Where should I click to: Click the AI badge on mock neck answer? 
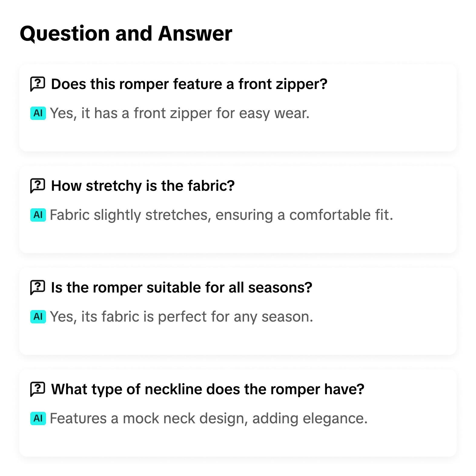tap(38, 418)
